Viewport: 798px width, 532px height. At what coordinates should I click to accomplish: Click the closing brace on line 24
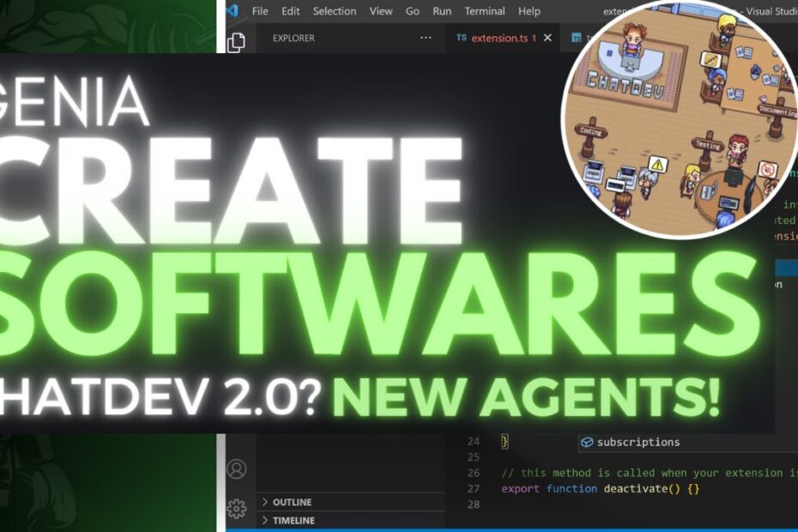pyautogui.click(x=505, y=441)
